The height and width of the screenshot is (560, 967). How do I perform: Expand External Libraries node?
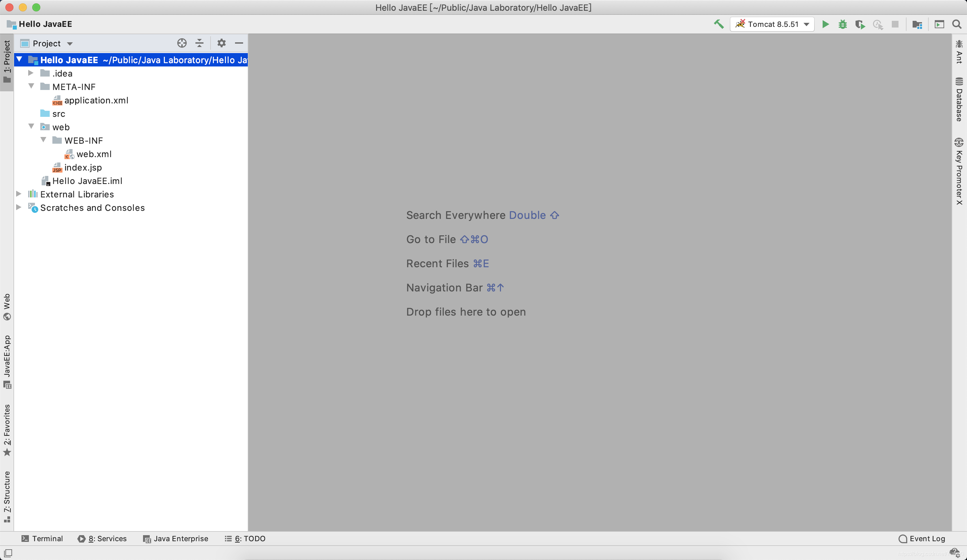point(18,194)
